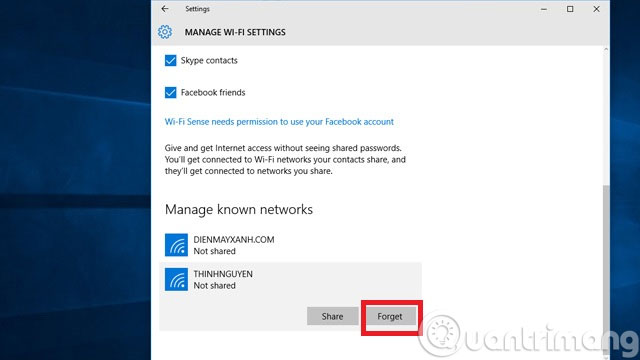640x360 pixels.
Task: Click the Facebook friends label
Action: [213, 93]
